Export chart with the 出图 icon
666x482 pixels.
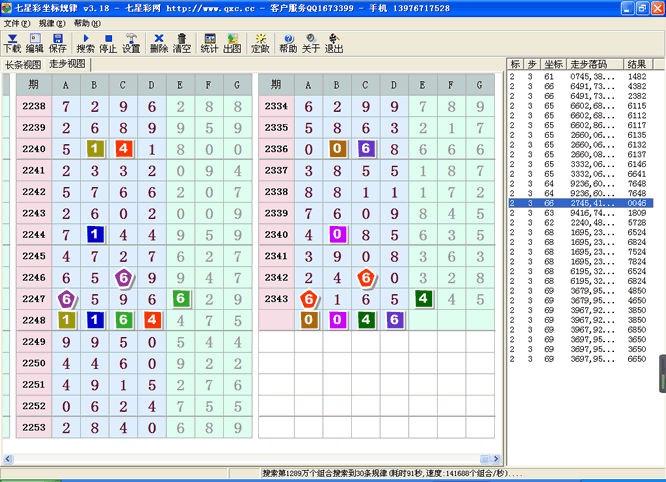(232, 43)
